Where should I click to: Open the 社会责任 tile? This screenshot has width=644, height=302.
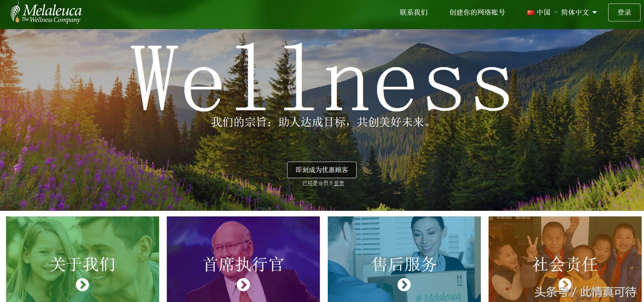(x=565, y=259)
